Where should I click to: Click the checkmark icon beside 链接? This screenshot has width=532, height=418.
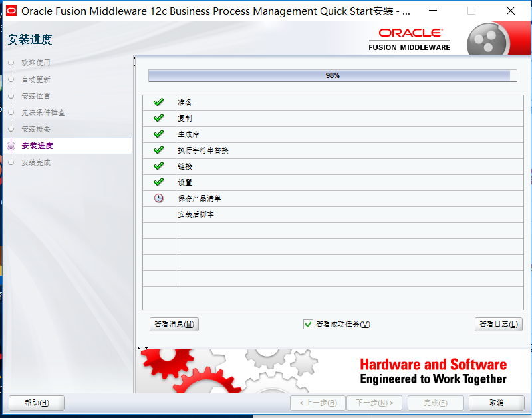click(x=157, y=166)
